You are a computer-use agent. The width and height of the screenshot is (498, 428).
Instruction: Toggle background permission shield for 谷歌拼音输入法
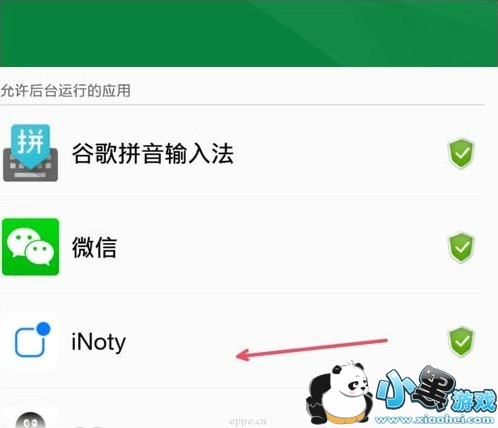(461, 153)
